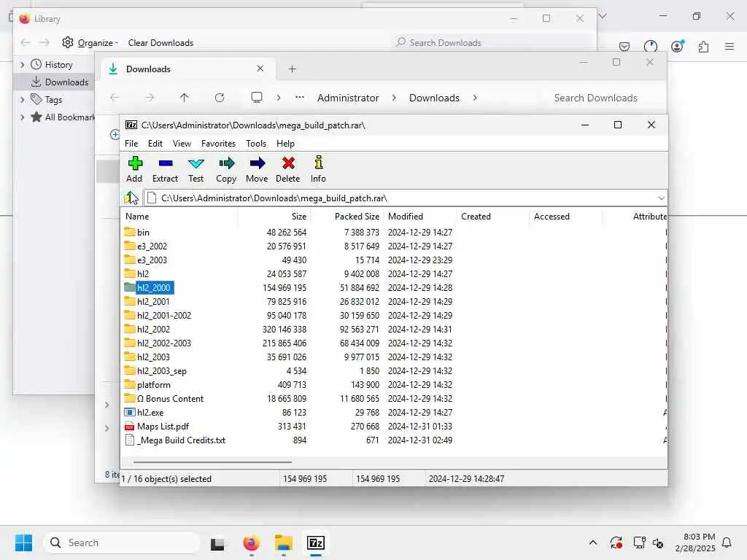The image size is (747, 560).
Task: Open the Info tool in 7-Zip
Action: 318,169
